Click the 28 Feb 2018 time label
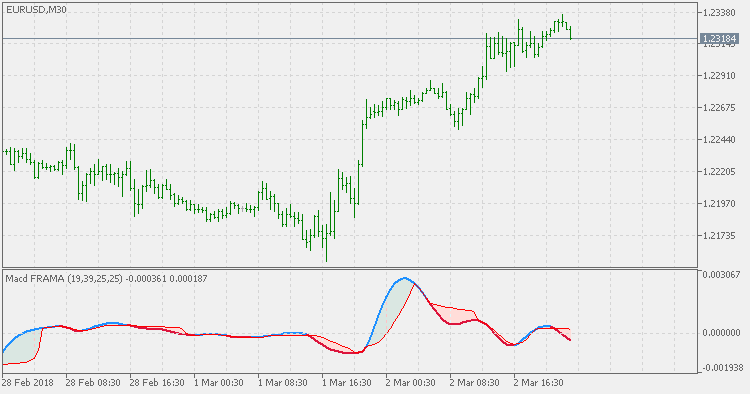Screen dimensions: 750x394 tap(28, 383)
